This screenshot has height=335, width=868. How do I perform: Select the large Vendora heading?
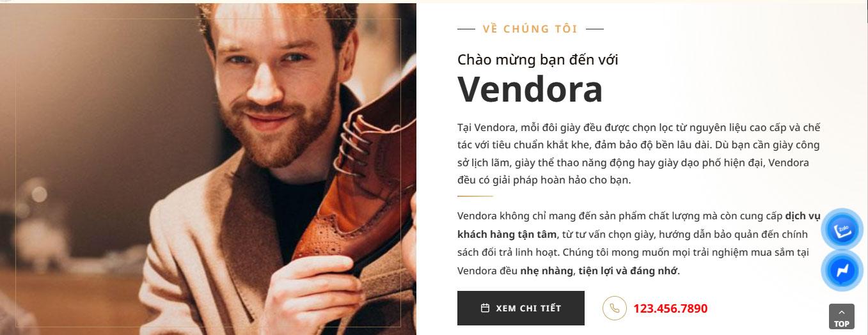(530, 89)
